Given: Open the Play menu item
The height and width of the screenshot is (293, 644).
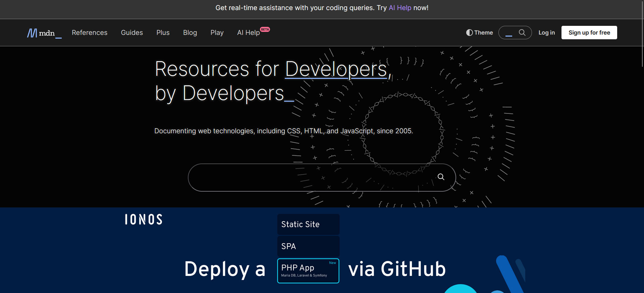Looking at the screenshot, I should tap(217, 33).
